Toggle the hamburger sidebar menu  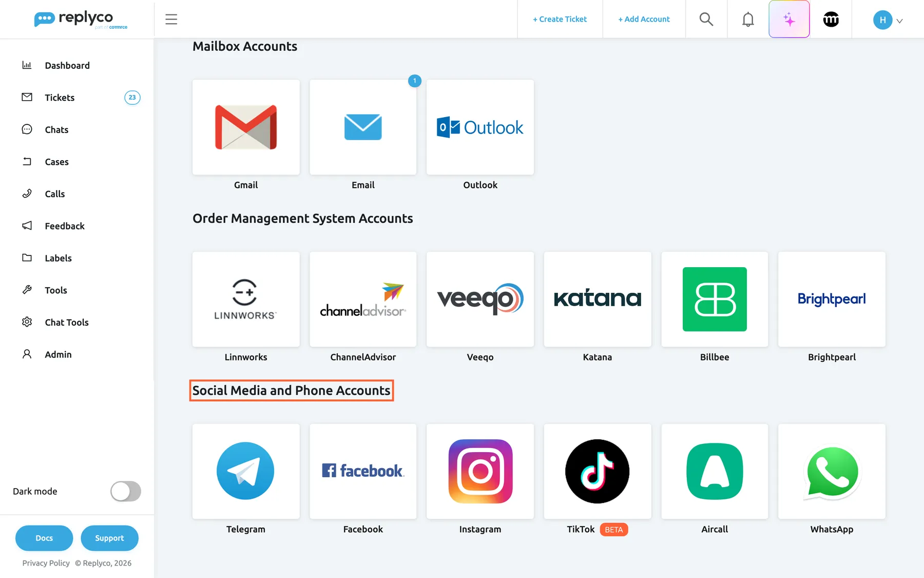point(171,19)
